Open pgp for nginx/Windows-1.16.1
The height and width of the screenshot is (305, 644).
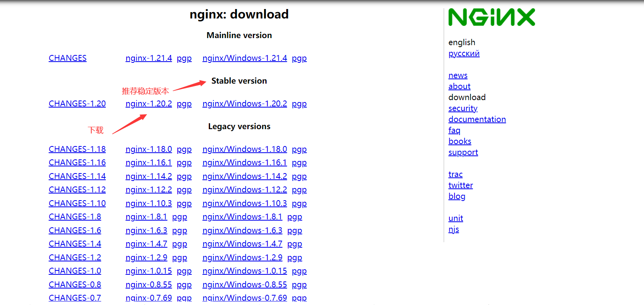[x=299, y=163]
